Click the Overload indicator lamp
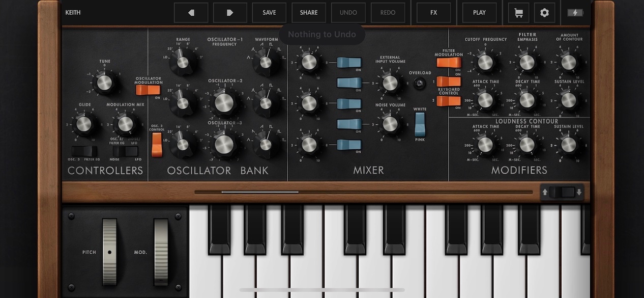Screen dimensions: 644x298 coord(420,84)
